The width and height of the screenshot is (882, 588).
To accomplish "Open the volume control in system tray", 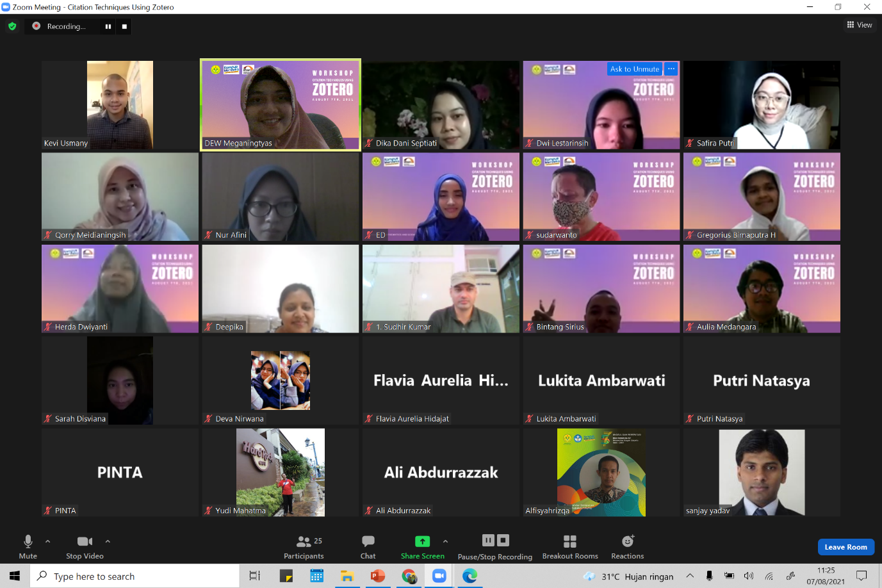I will pyautogui.click(x=749, y=576).
